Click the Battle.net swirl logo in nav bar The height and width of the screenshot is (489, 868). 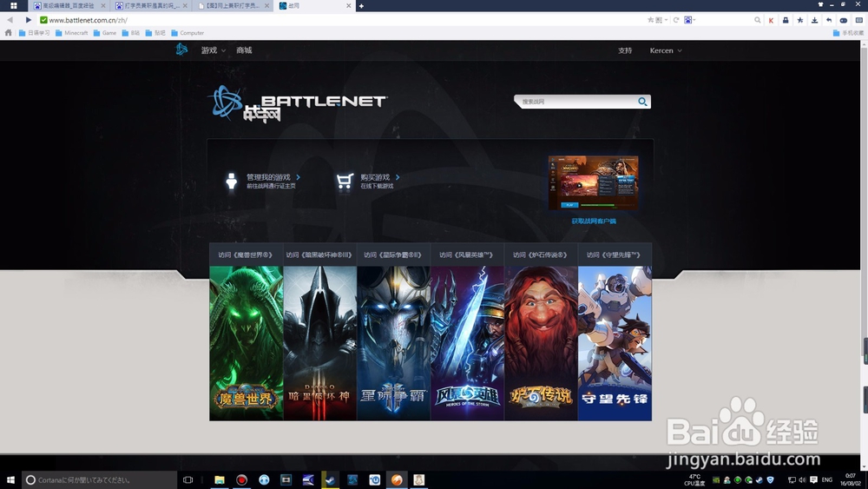[x=181, y=50]
